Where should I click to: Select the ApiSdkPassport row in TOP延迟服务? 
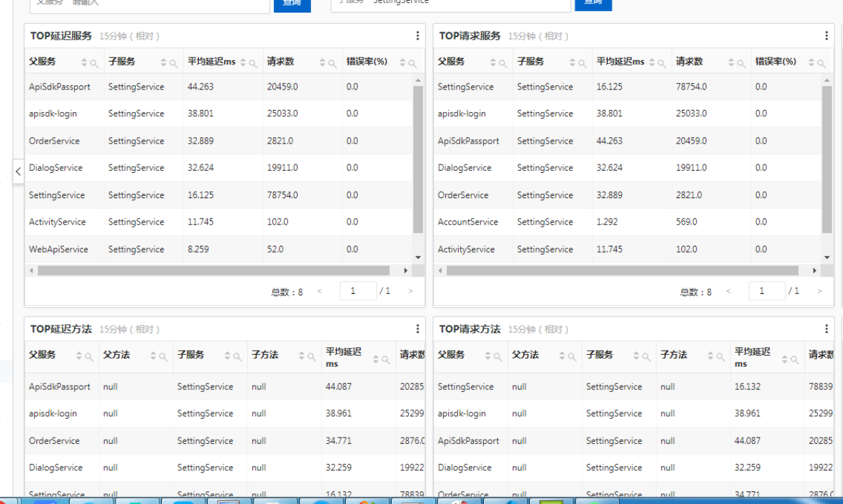[x=60, y=87]
